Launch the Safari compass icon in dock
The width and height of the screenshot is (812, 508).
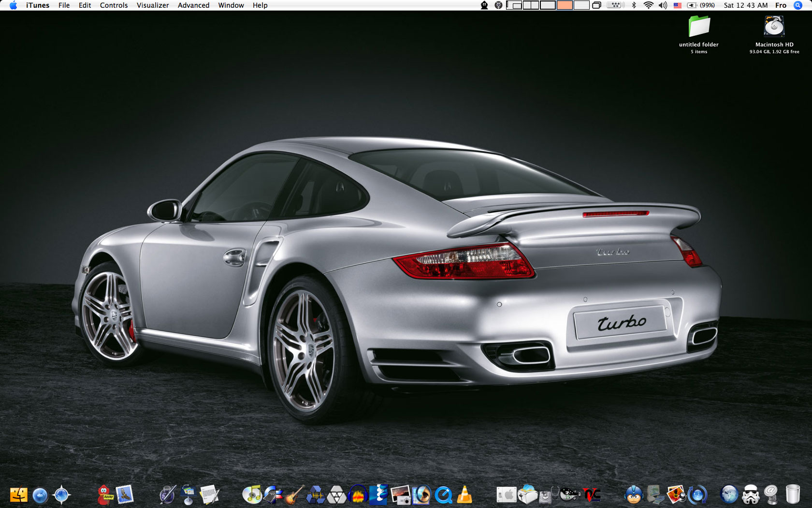tap(61, 495)
